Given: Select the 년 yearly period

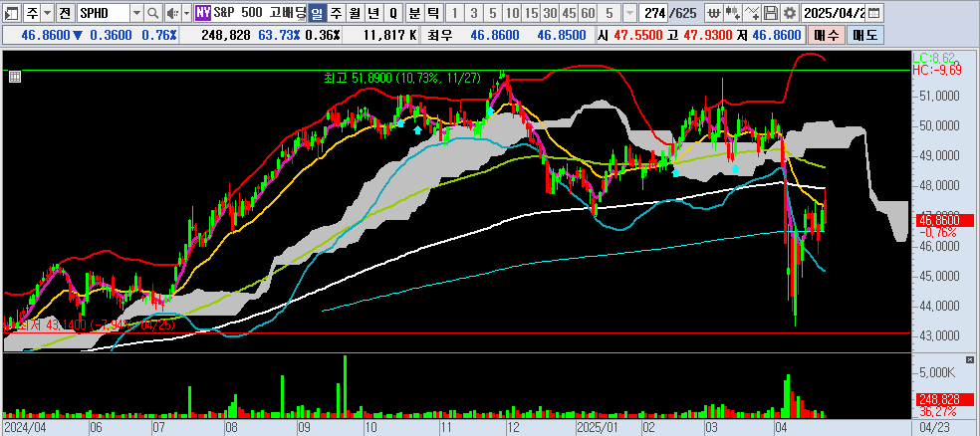Looking at the screenshot, I should pyautogui.click(x=373, y=13).
